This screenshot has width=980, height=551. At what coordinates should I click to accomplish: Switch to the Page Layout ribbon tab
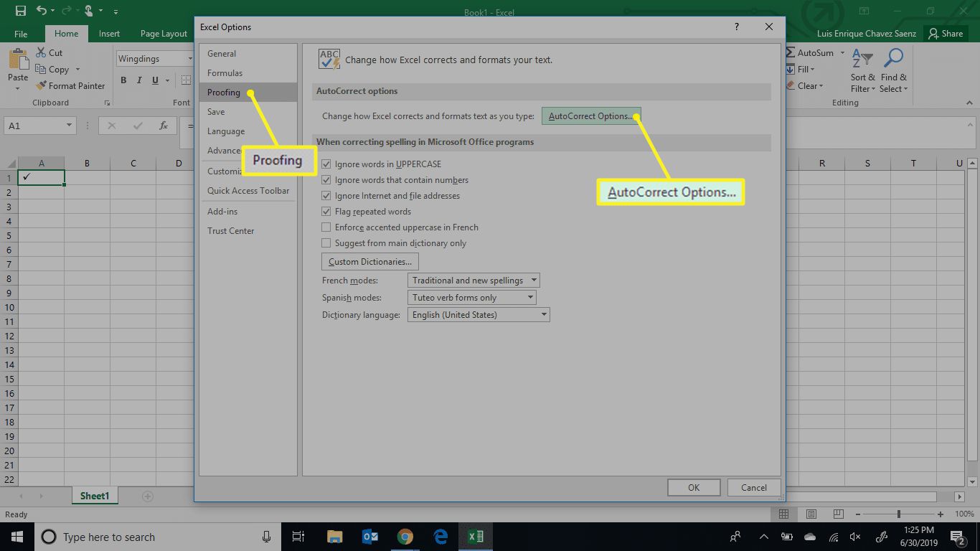pos(164,34)
